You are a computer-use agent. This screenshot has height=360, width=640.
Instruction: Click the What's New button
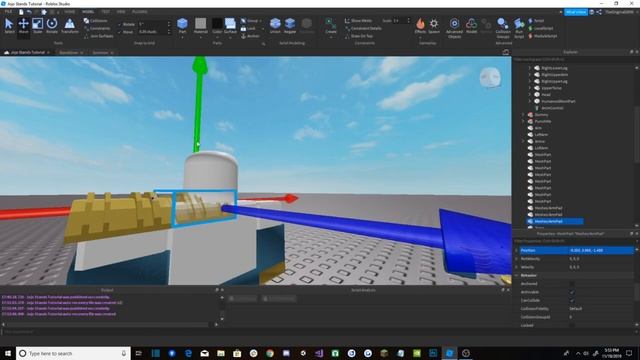click(576, 12)
